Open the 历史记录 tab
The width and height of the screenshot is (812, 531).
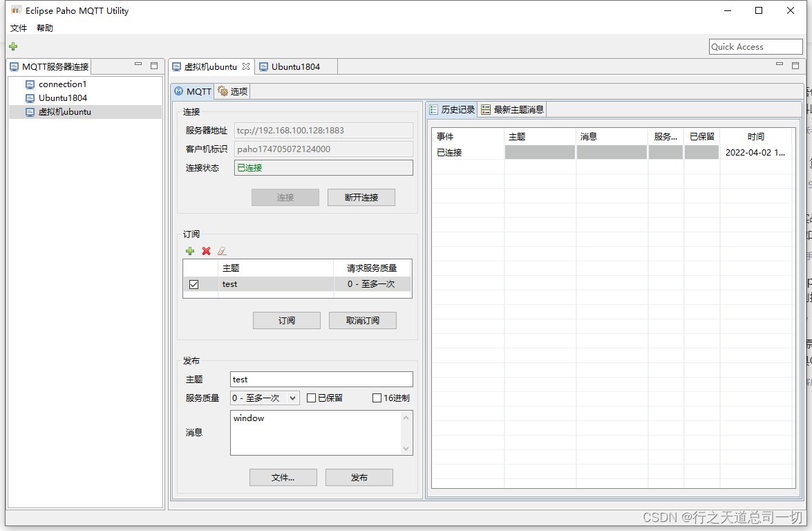pos(452,110)
